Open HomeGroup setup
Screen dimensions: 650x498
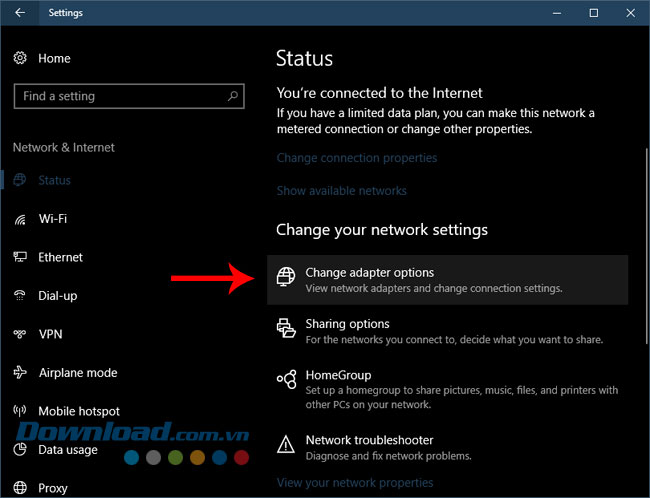[x=447, y=389]
